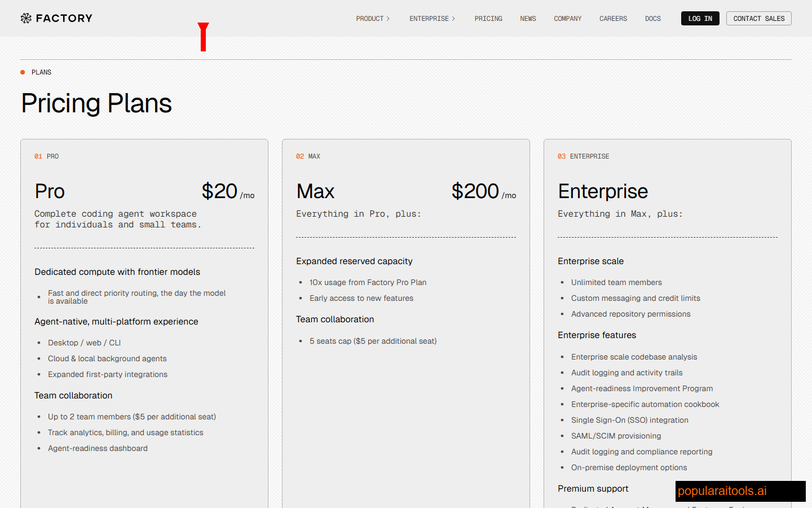The height and width of the screenshot is (508, 812).
Task: Visit the COMPANY page link
Action: click(567, 18)
